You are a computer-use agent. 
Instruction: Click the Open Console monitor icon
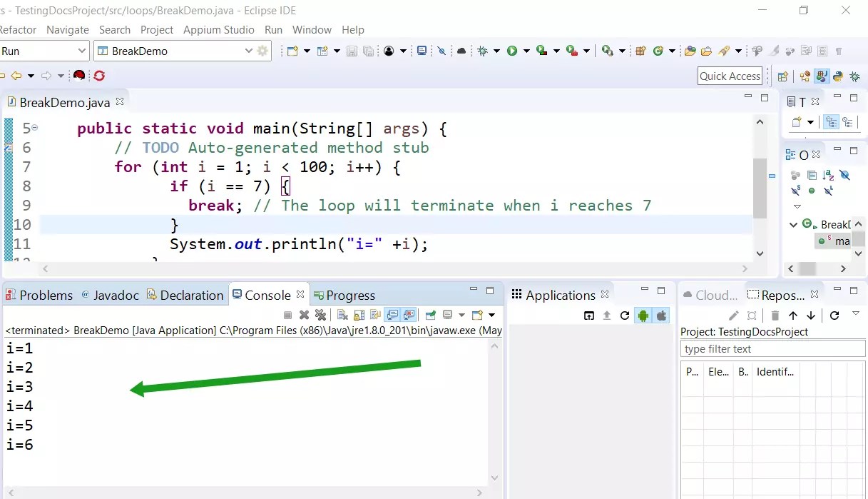pos(422,51)
